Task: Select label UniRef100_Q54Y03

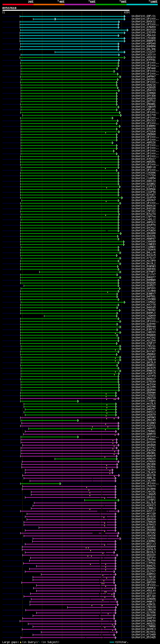Action: pos(143,90)
